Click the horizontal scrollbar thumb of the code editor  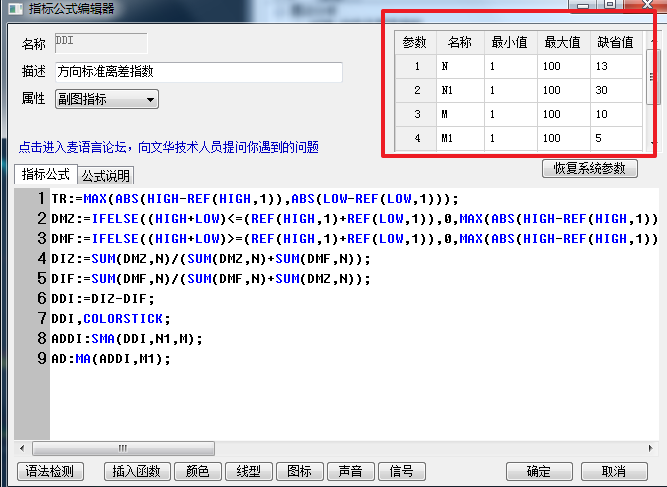[123, 448]
